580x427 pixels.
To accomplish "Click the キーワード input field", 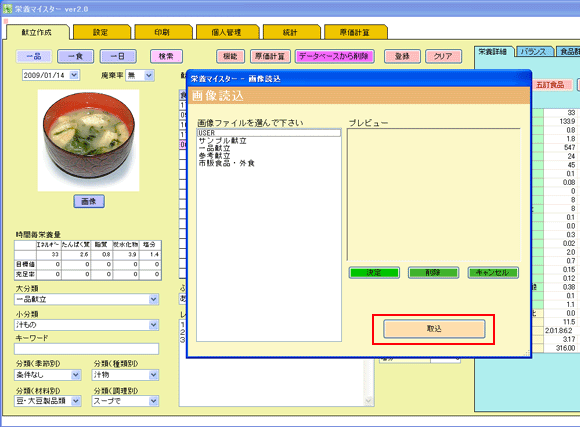I will click(x=87, y=349).
